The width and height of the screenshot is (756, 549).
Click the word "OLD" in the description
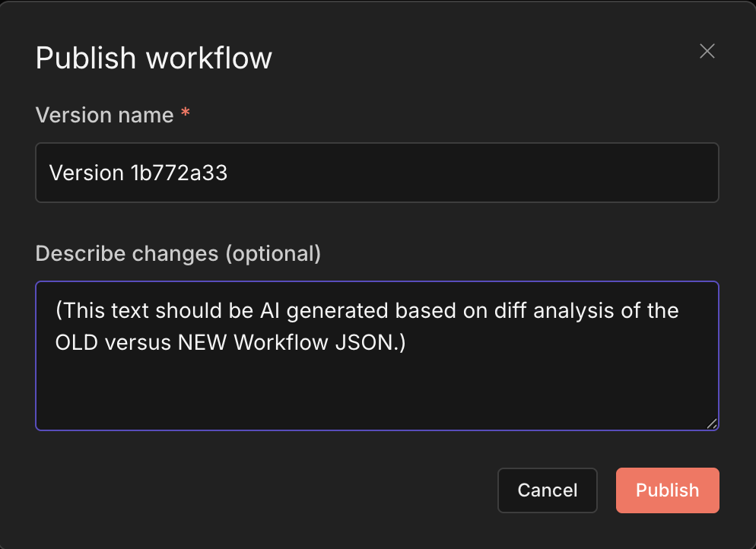click(x=78, y=343)
